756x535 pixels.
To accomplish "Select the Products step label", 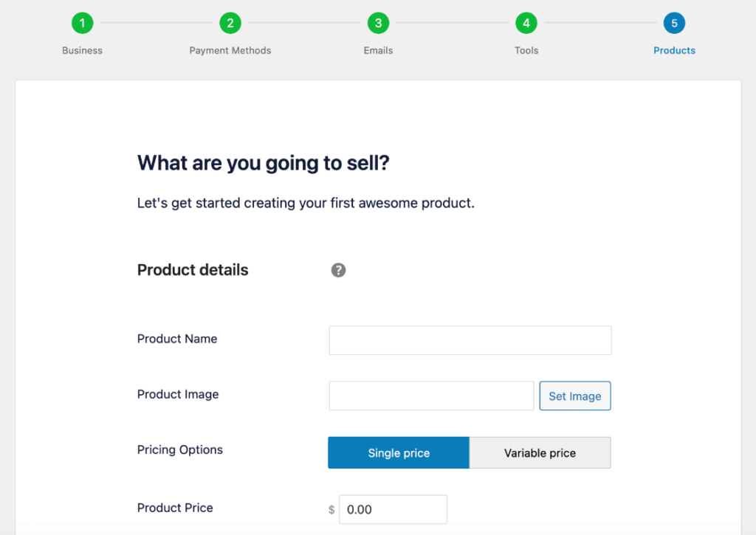I will (x=674, y=50).
